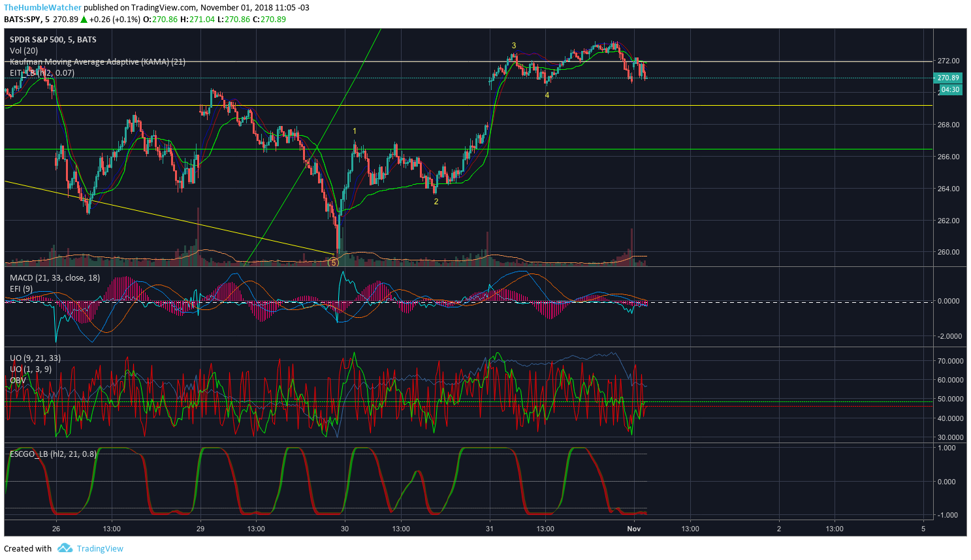Click the UO axis value 70.0000
Viewport: 971px width, 560px height.
[950, 361]
